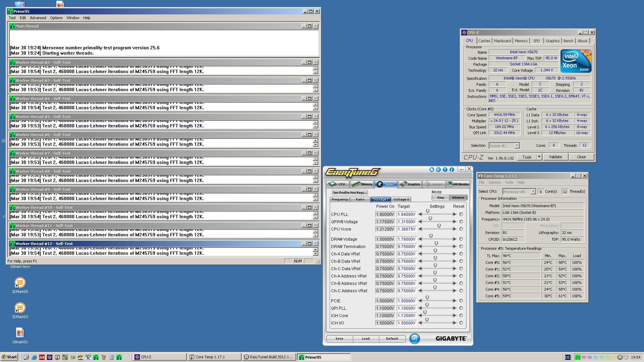Switch to EasyTune6 taskbar button

269,357
